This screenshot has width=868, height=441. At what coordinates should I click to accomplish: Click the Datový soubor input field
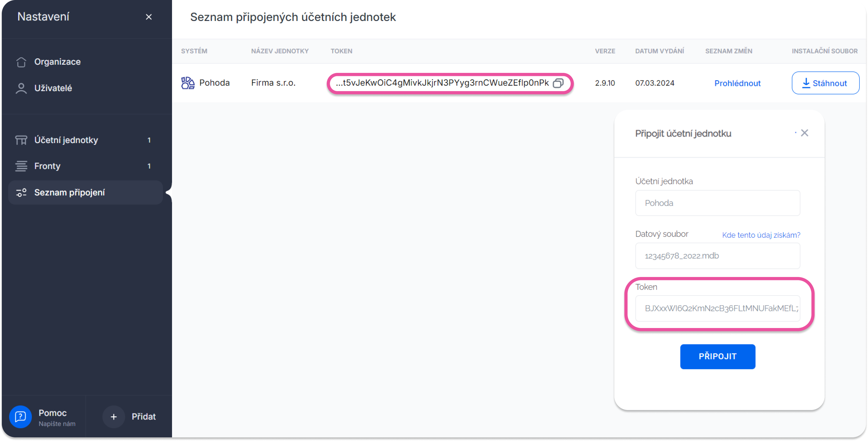[x=718, y=256]
